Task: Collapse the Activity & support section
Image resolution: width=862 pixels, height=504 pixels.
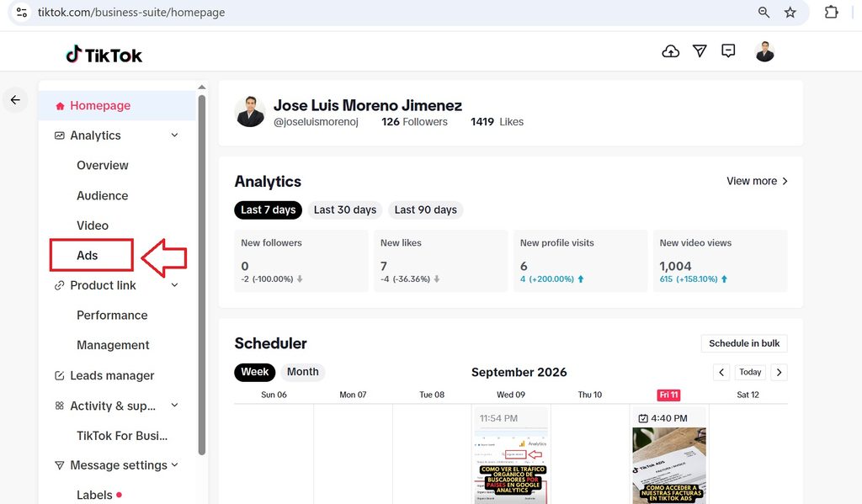Action: pyautogui.click(x=174, y=406)
